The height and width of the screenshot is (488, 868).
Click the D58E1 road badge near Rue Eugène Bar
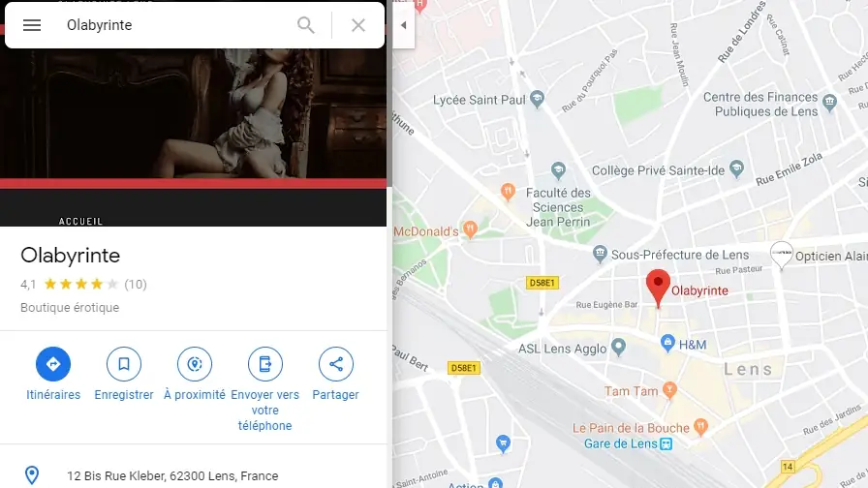tap(542, 283)
